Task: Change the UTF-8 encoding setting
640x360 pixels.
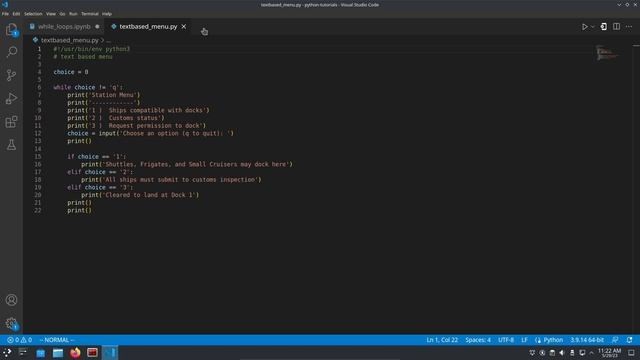Action: pyautogui.click(x=506, y=340)
